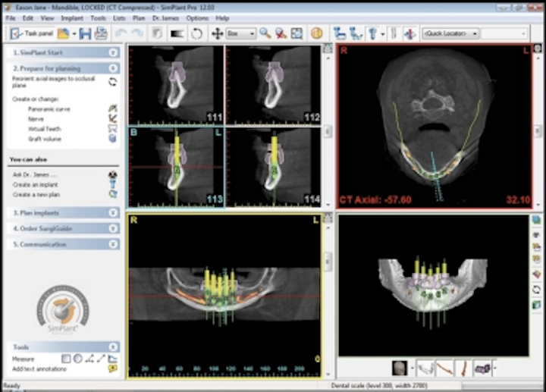Select the angle measure tool
Image resolution: width=546 pixels, height=392 pixels.
pyautogui.click(x=89, y=358)
